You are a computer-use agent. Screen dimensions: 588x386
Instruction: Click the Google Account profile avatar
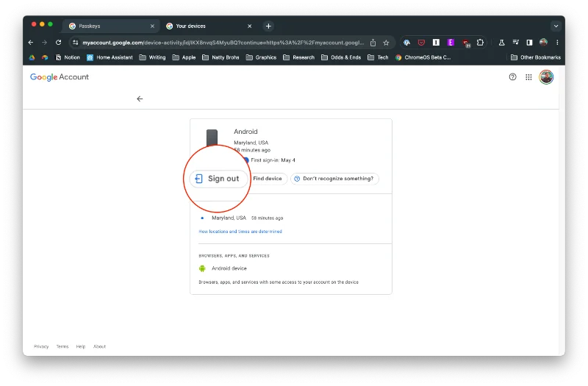(546, 77)
